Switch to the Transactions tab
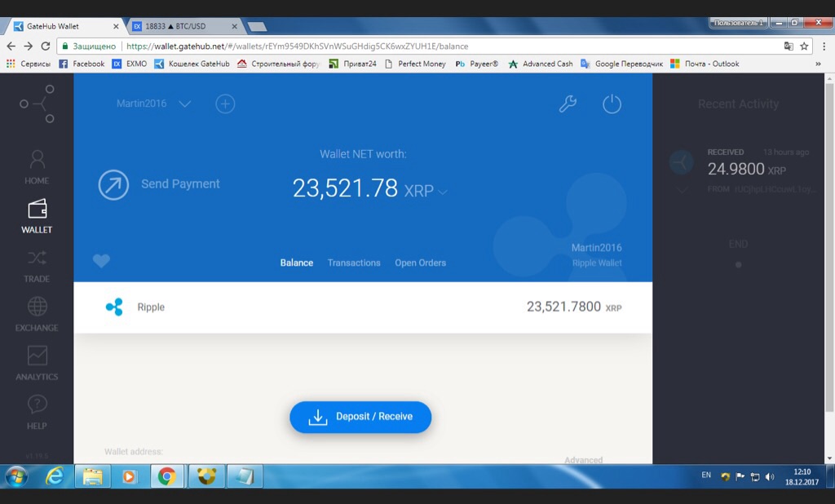The height and width of the screenshot is (504, 835). point(354,263)
